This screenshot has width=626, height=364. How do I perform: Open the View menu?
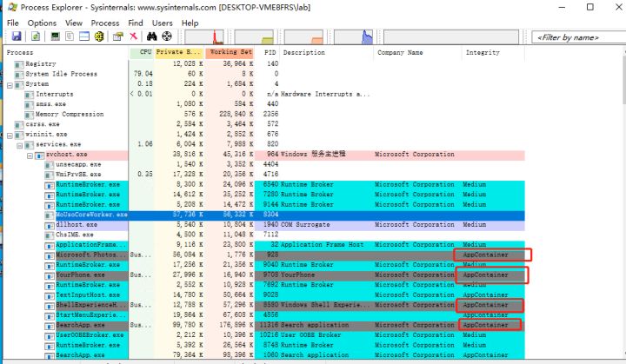[74, 23]
